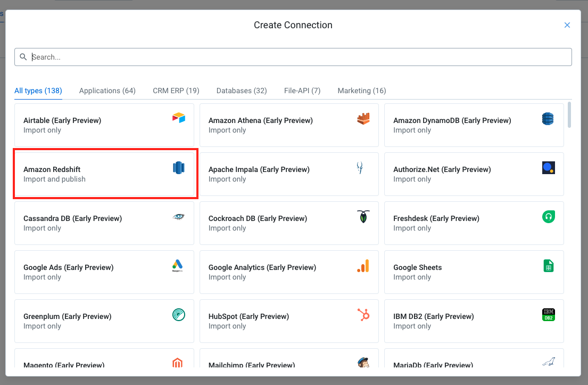
Task: Select the Google Analytics connector tile
Action: [289, 272]
